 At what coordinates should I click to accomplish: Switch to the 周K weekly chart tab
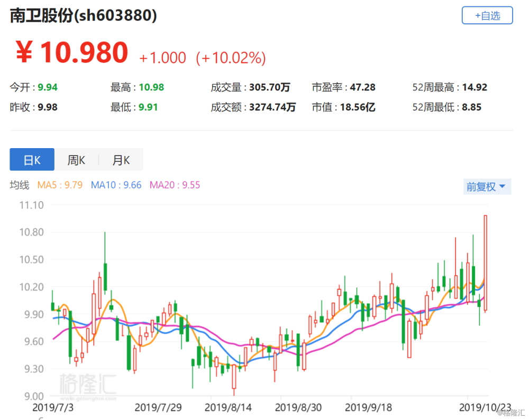(x=77, y=160)
